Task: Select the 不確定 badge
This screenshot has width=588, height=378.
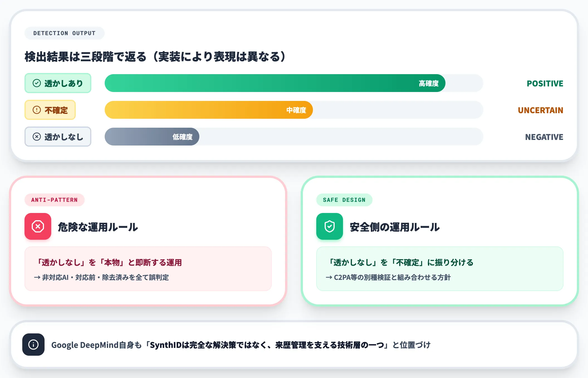Action: pyautogui.click(x=50, y=110)
